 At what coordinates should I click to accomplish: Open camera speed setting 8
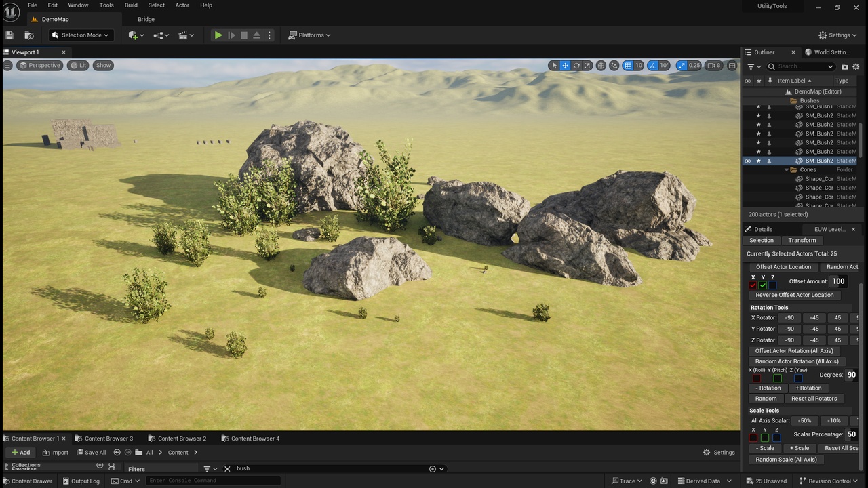click(x=714, y=66)
